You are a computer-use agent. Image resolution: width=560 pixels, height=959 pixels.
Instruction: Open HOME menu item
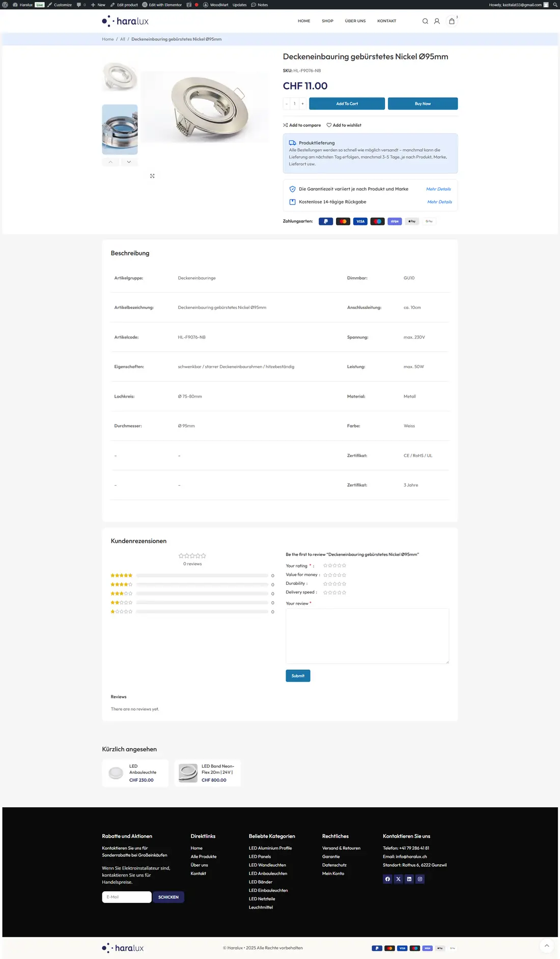click(304, 21)
